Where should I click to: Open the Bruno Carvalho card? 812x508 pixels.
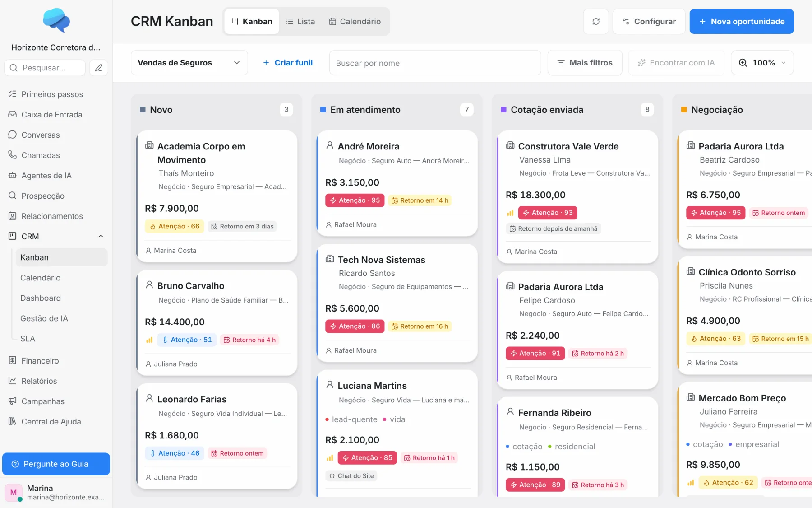(217, 322)
